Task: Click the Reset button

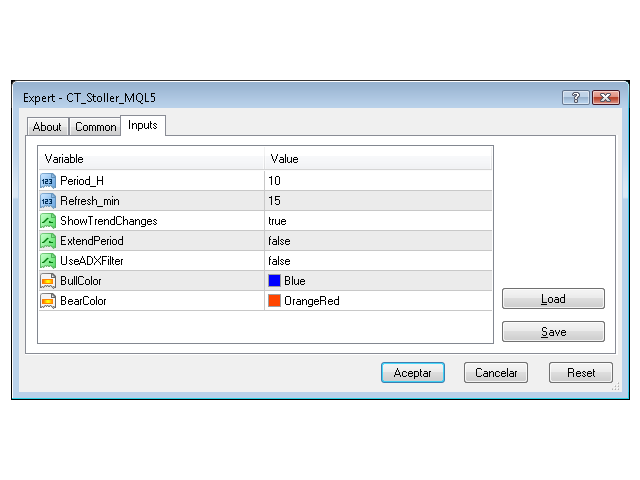Action: point(581,373)
